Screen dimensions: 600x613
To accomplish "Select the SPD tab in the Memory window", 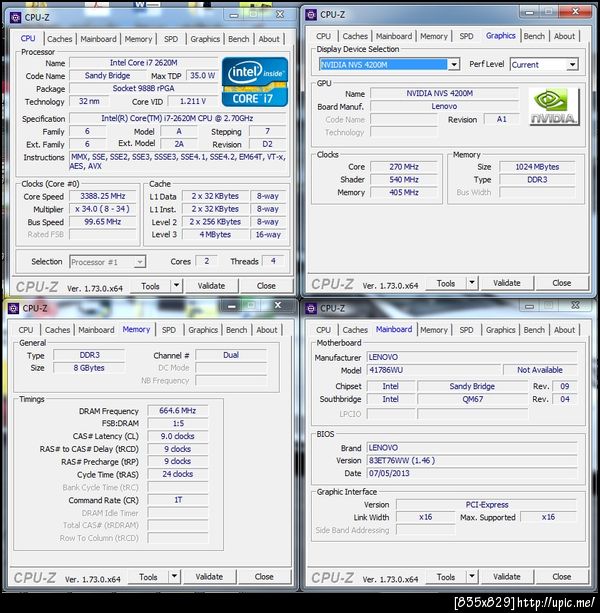I will click(168, 330).
